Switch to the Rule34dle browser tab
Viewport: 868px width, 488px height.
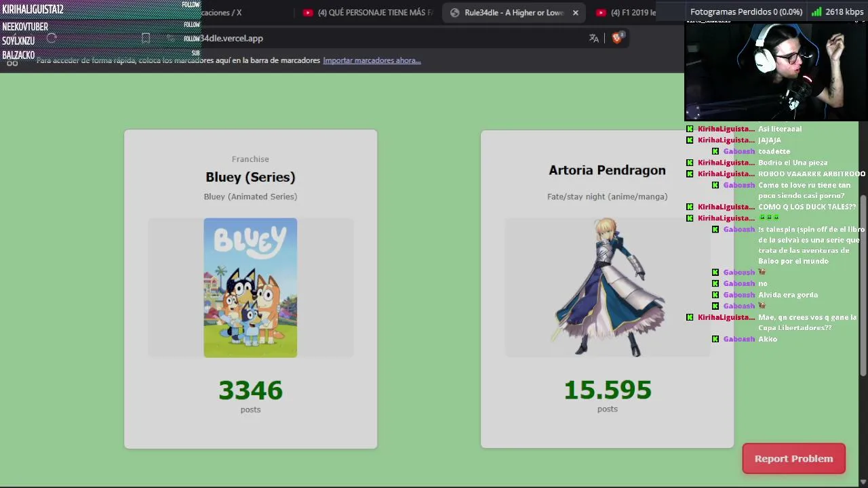click(513, 12)
